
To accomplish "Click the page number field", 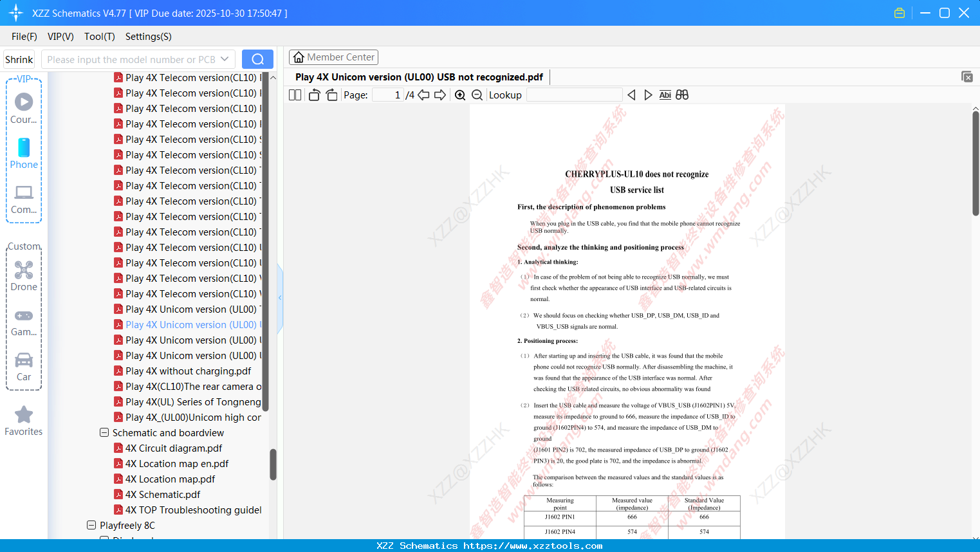I will coord(387,95).
